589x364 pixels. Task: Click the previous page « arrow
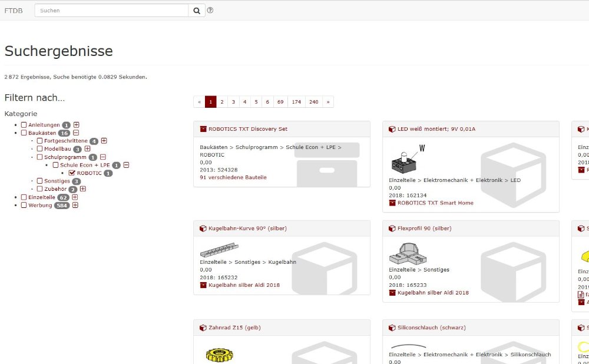click(x=199, y=102)
